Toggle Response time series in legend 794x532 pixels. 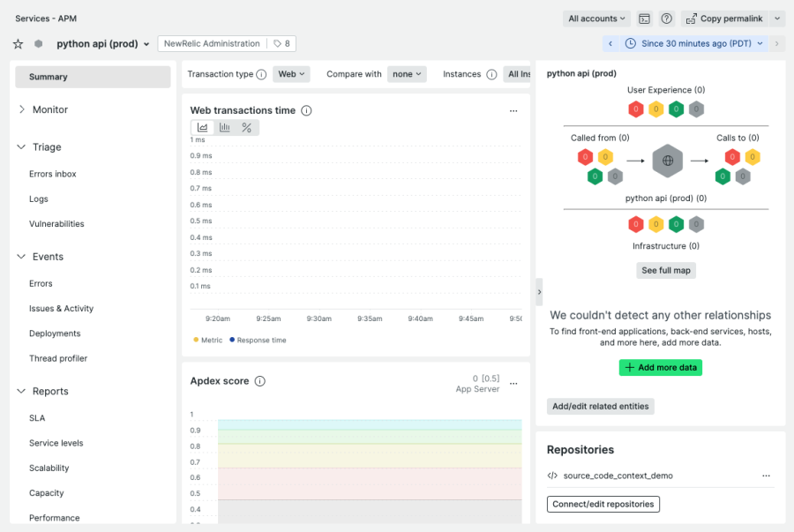[x=258, y=340]
